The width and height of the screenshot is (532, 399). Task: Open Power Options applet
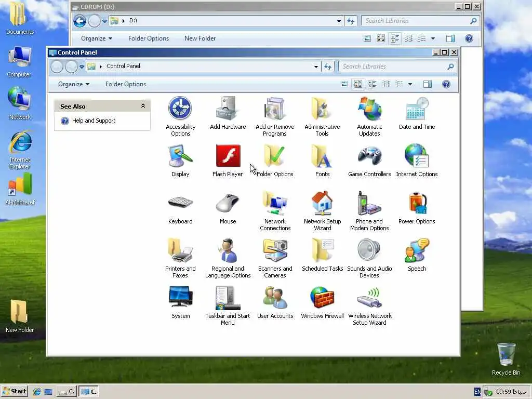point(417,208)
